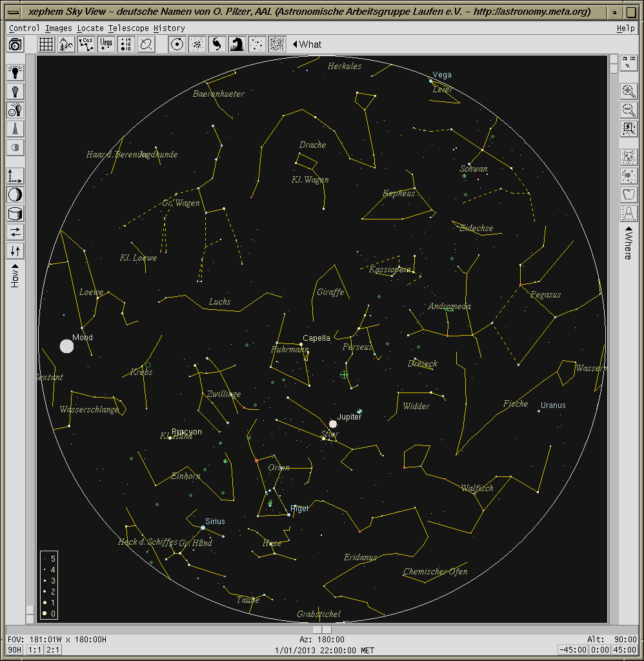Click the solar system objects icon
The image size is (644, 661).
click(177, 45)
